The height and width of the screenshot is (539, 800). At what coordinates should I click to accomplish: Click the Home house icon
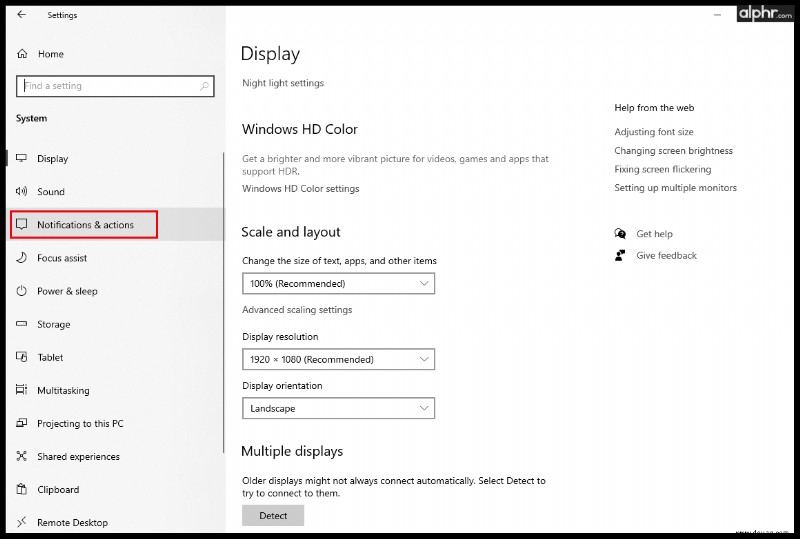[22, 54]
